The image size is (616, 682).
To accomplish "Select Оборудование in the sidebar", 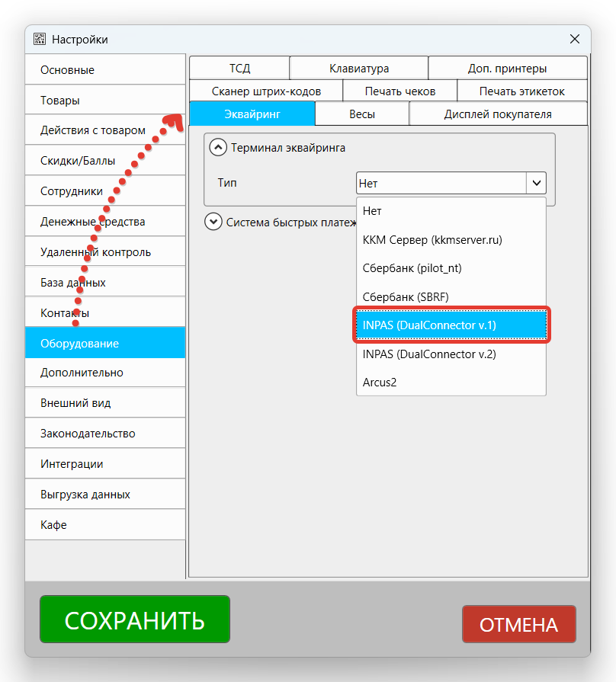I will (x=104, y=342).
